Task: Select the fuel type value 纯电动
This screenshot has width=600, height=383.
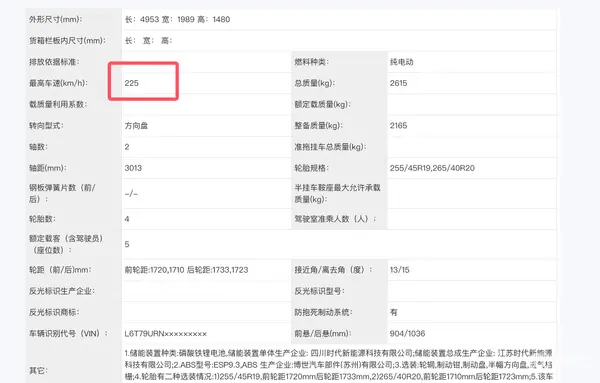Action: pos(401,62)
